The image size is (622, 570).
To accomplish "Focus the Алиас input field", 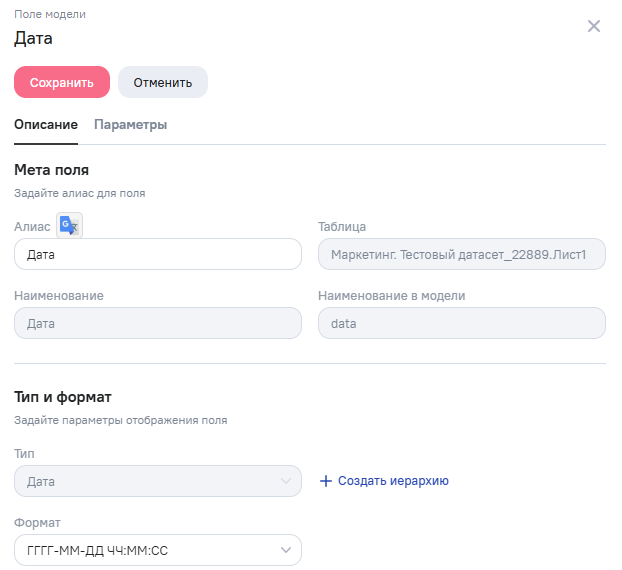I will 158,255.
